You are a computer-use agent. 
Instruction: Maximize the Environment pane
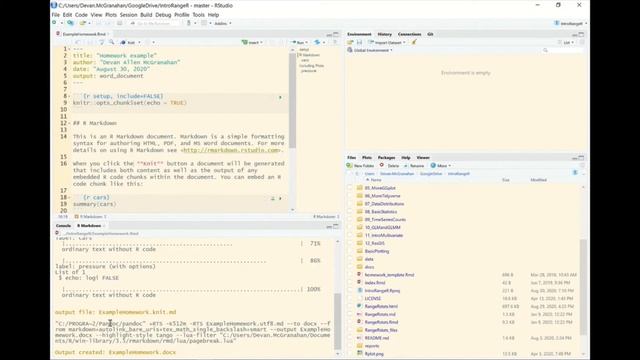581,35
